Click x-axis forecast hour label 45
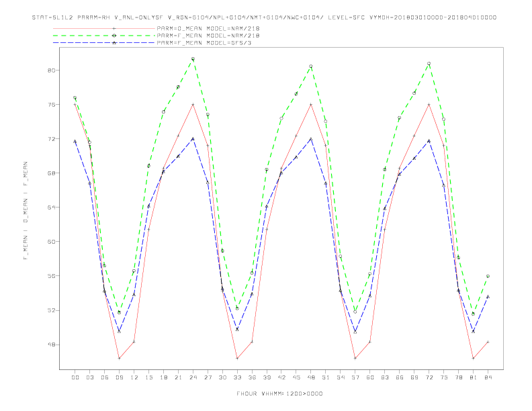Image resolution: width=532 pixels, height=411 pixels. (x=296, y=377)
